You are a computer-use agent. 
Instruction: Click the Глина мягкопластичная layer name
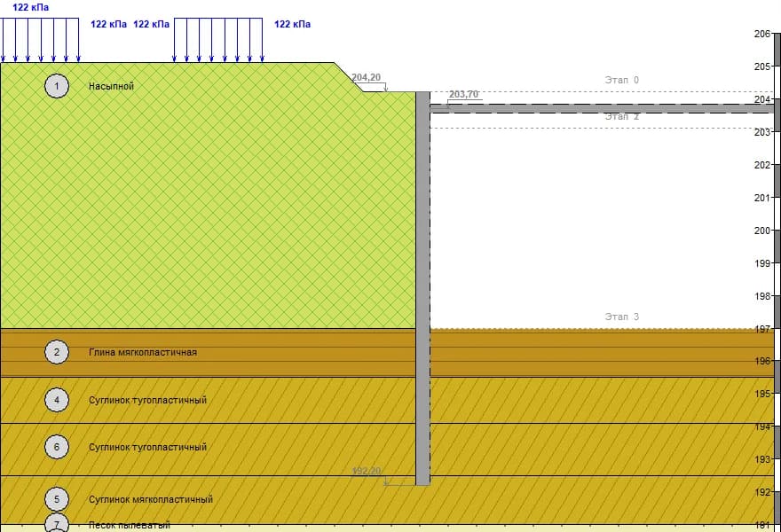pos(143,352)
